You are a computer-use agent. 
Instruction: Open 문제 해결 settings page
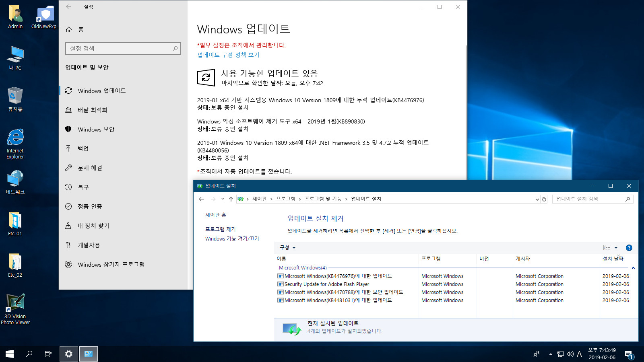[123, 168]
